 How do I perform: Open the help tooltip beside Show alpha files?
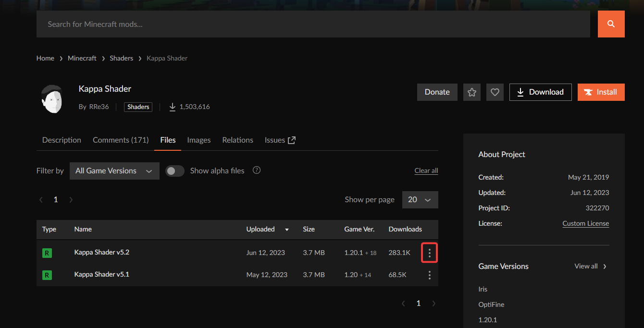pyautogui.click(x=256, y=170)
